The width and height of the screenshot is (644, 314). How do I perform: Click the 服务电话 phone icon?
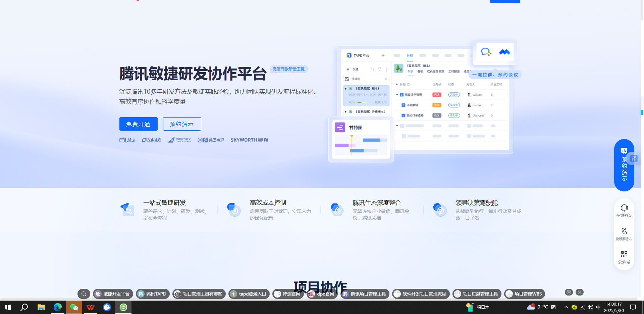pos(624,231)
